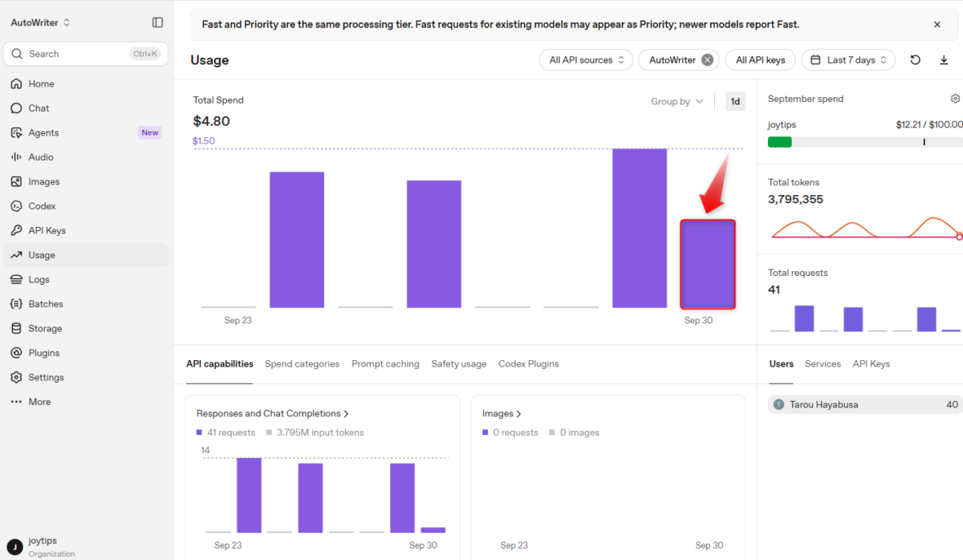Open the Images capability card link
Image resolution: width=963 pixels, height=560 pixels.
click(x=502, y=414)
